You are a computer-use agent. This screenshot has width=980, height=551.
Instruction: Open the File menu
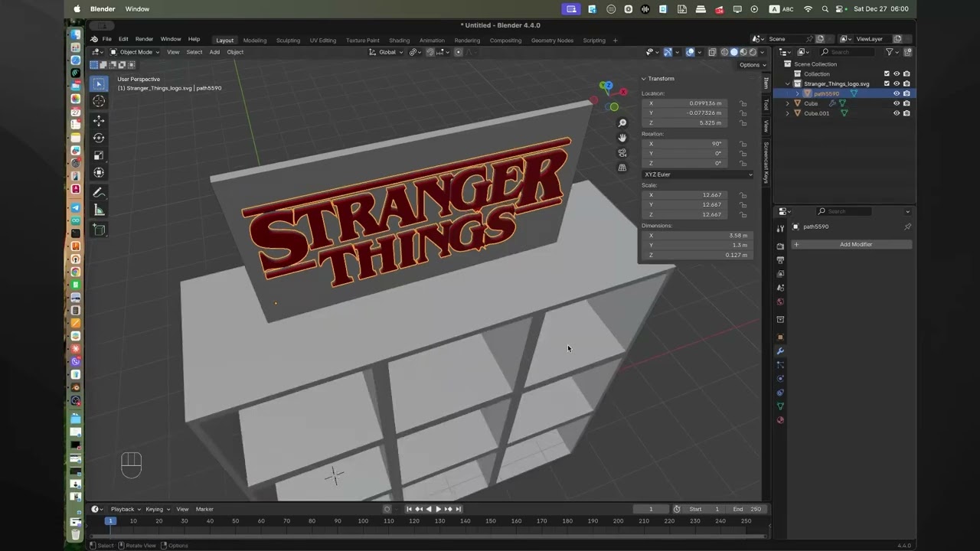(107, 39)
